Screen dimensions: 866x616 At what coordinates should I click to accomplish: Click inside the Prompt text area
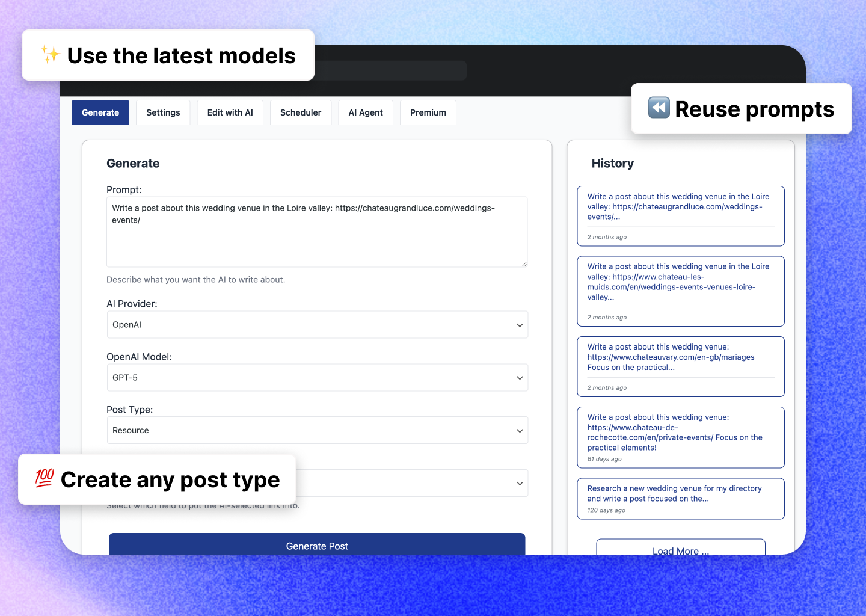tap(317, 238)
